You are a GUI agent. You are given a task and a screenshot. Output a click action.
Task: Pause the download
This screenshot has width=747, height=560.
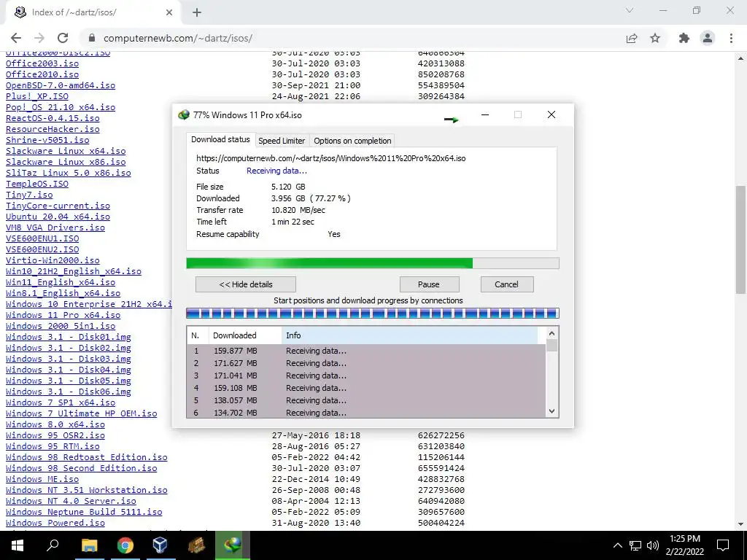(x=429, y=284)
